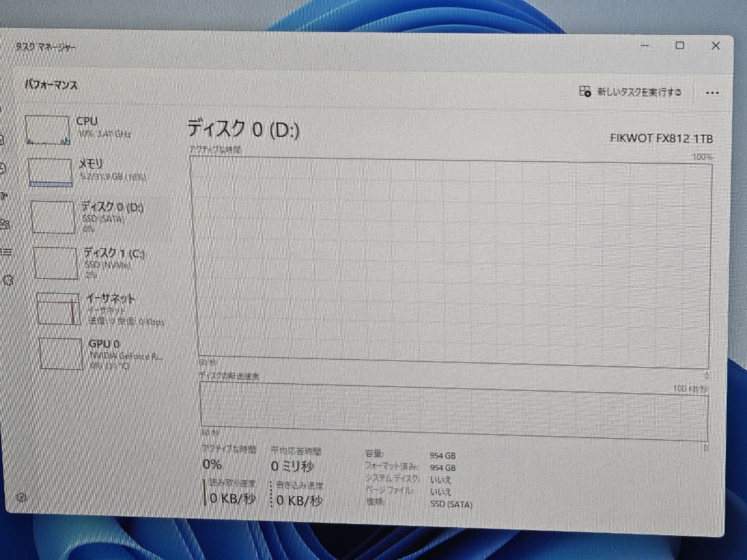Click the パフォーマンス page heading
Viewport: 747px width, 560px height.
tap(51, 85)
